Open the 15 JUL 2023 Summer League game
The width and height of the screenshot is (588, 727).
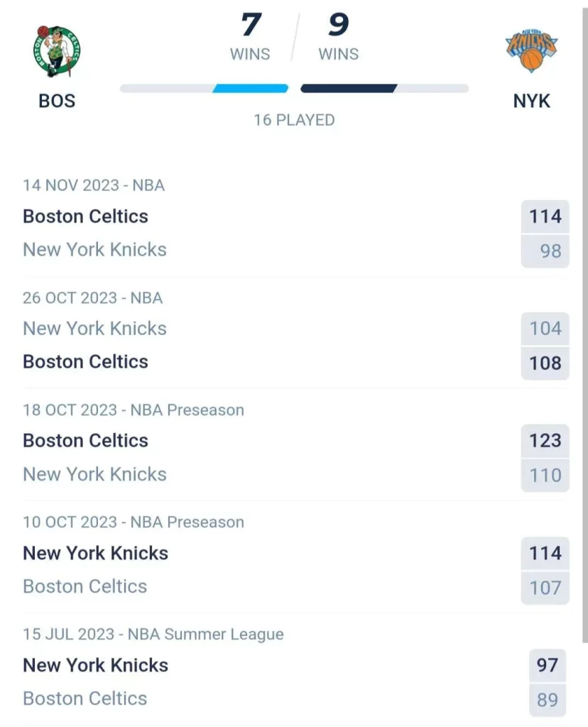point(153,634)
